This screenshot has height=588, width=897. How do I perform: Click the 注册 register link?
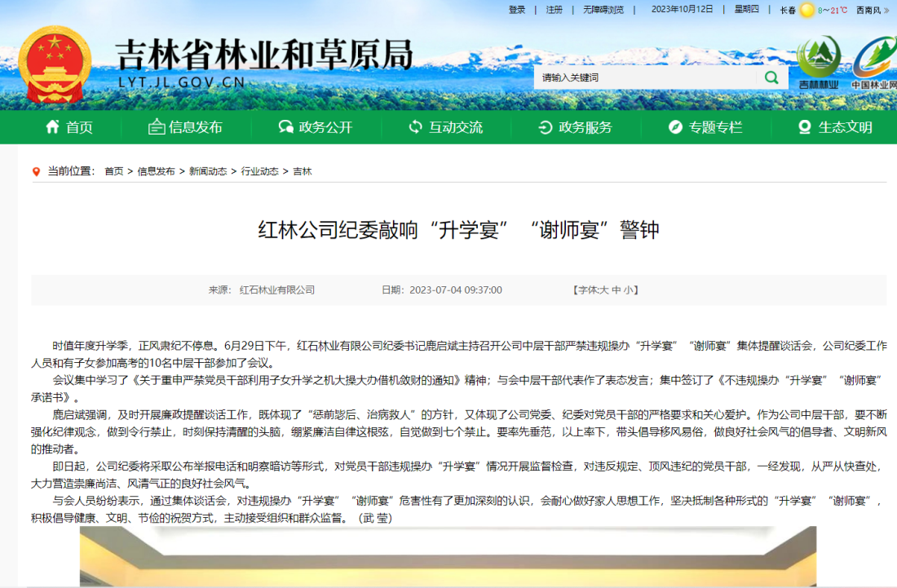[x=555, y=10]
